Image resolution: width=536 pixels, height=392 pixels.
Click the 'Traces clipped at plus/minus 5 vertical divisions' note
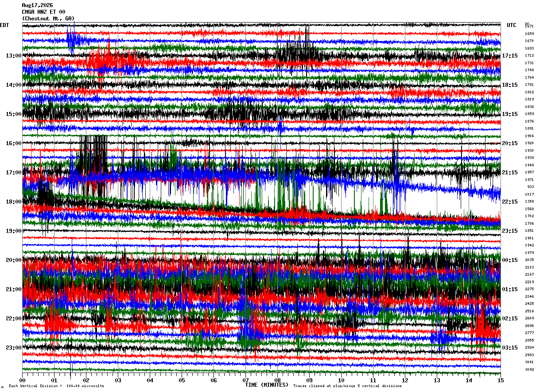(x=347, y=386)
